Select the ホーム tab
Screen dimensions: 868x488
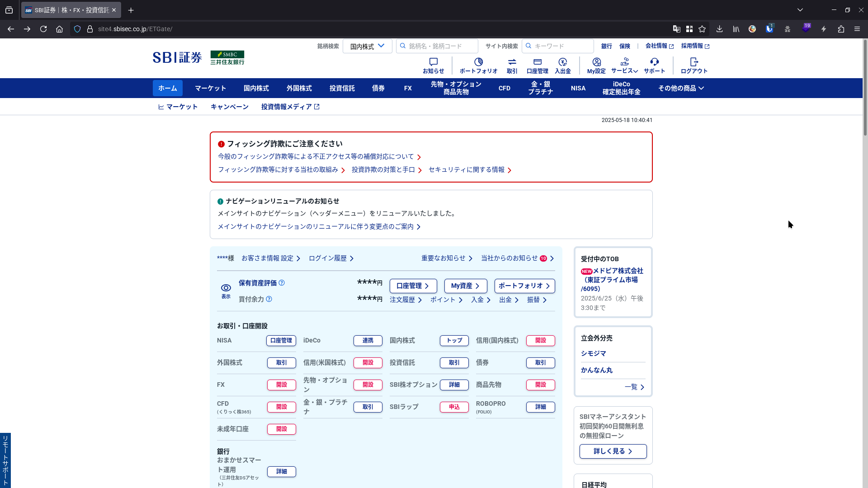point(168,88)
